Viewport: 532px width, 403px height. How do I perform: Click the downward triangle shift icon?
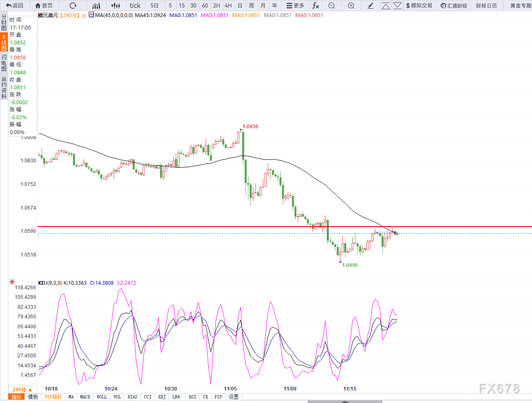[x=397, y=5]
